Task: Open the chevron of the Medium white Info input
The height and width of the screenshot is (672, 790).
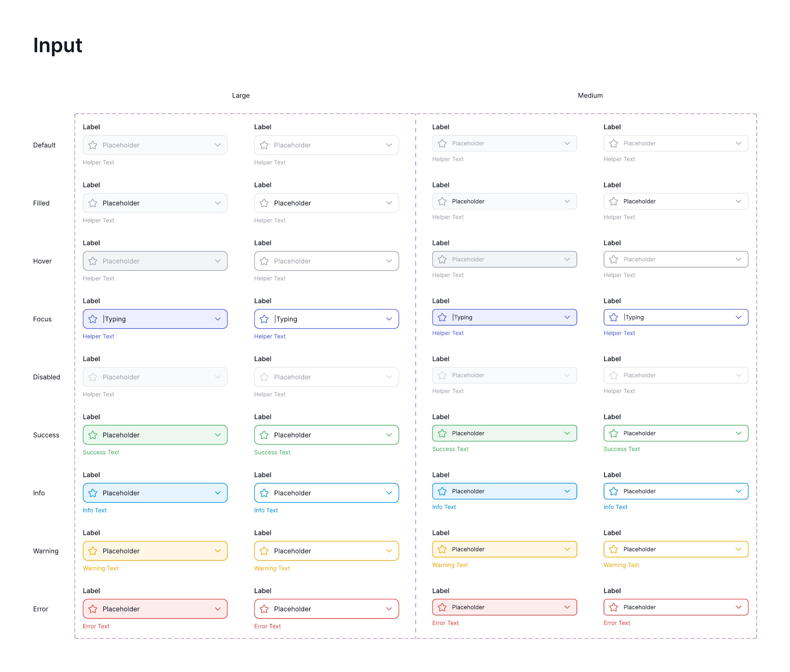Action: [738, 491]
